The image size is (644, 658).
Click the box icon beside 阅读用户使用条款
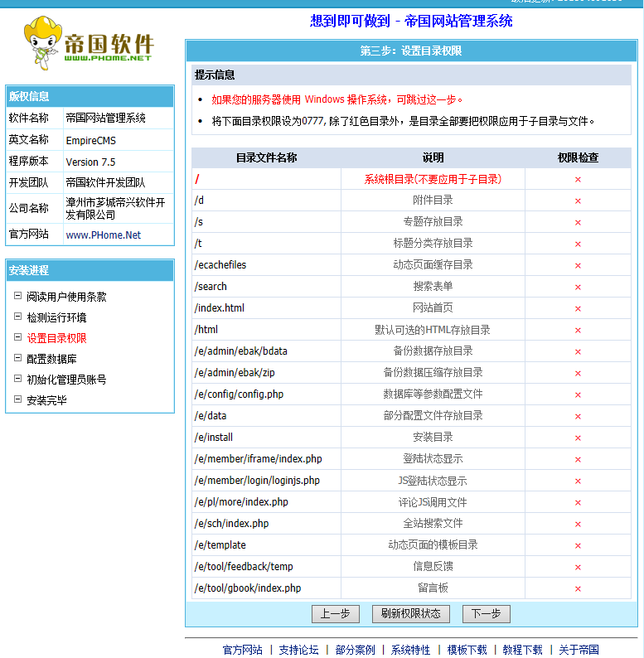(x=18, y=296)
